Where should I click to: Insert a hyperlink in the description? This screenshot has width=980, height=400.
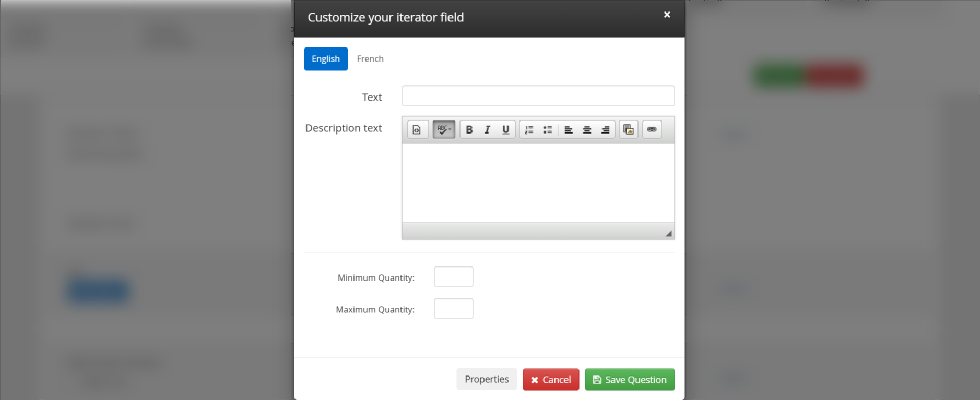pyautogui.click(x=652, y=129)
